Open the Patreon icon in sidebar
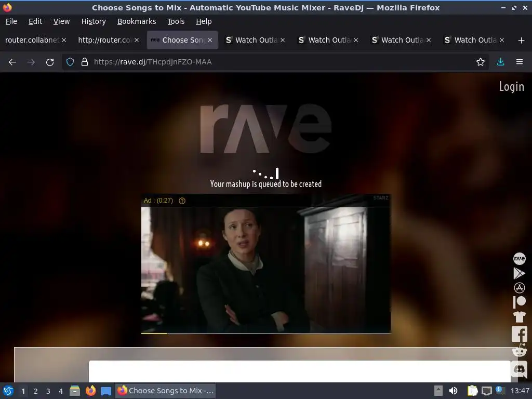Image resolution: width=532 pixels, height=399 pixels. coord(519,302)
